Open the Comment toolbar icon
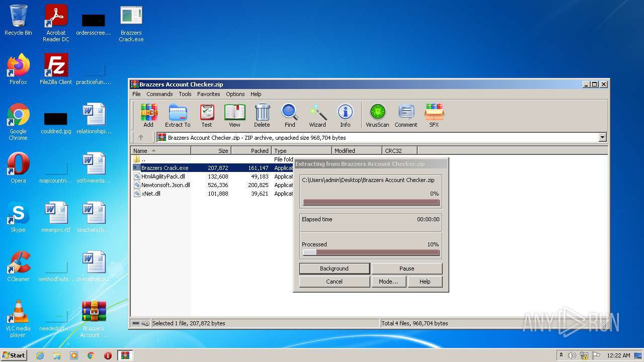Image resolution: width=644 pixels, height=362 pixels. pos(406,116)
